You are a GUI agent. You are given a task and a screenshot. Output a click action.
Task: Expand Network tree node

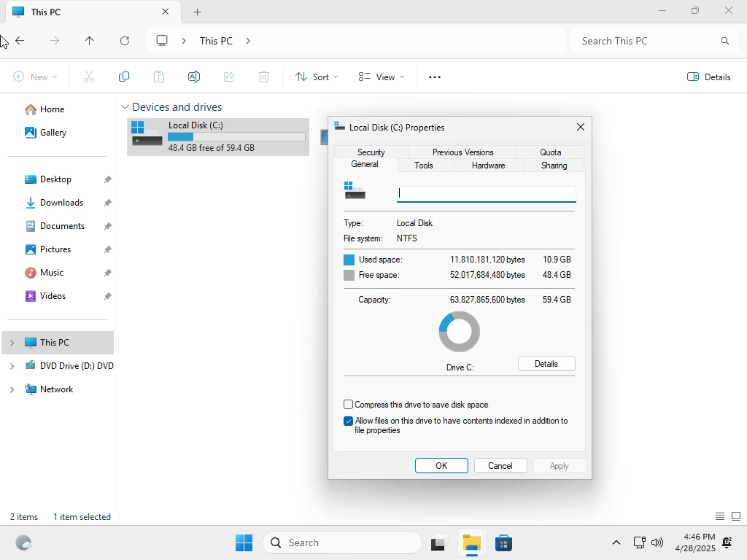12,389
